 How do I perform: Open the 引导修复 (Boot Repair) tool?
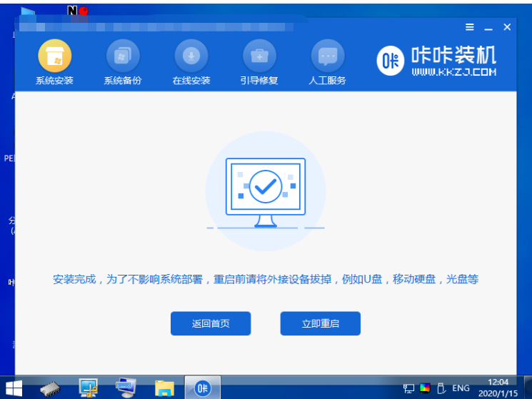(259, 56)
